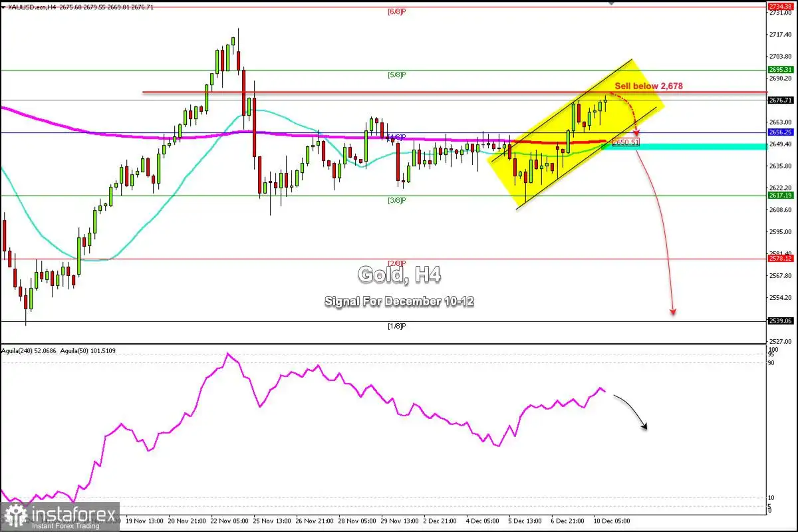Click the 2650.51 moving average value label
Screen dimensions: 798x532
point(625,142)
